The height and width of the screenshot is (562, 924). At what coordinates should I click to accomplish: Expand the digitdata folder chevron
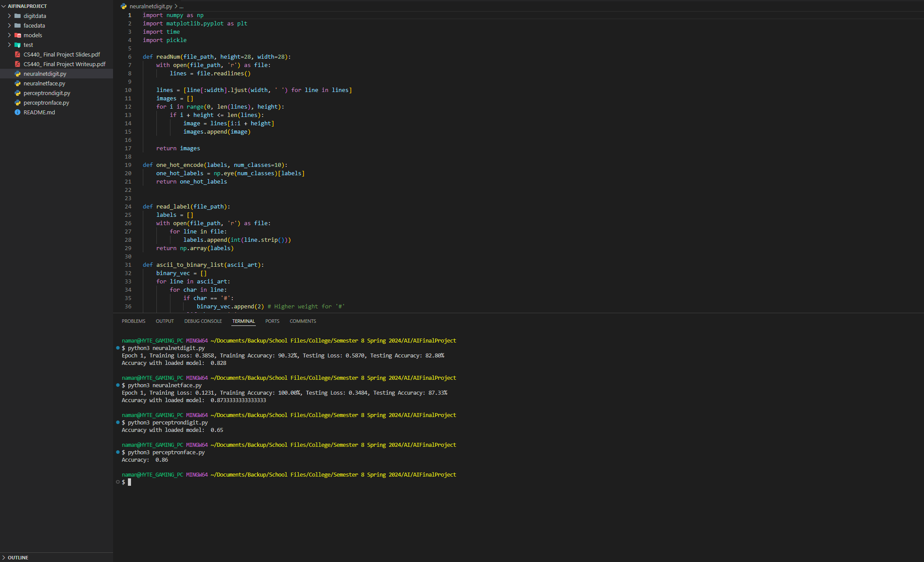point(9,16)
